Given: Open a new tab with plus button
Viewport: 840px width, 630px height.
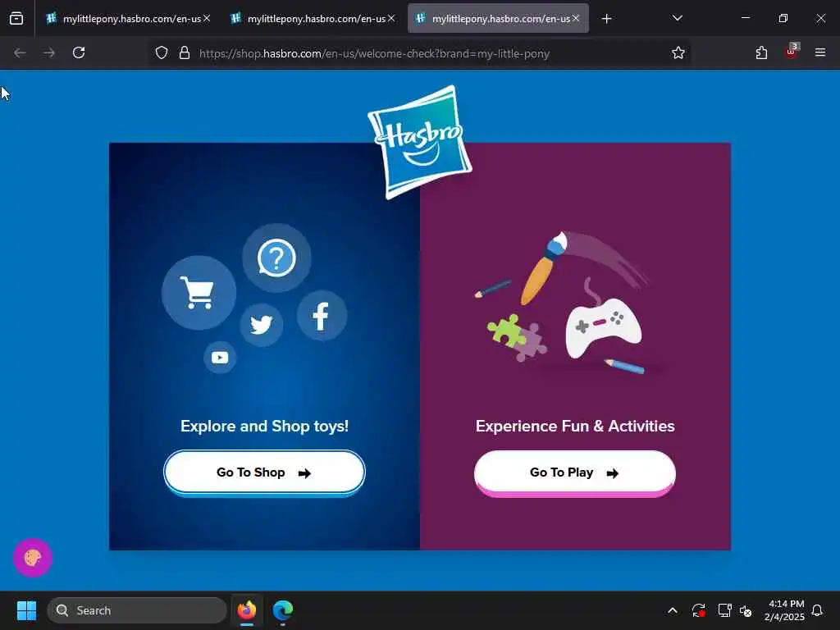Looking at the screenshot, I should click(606, 19).
